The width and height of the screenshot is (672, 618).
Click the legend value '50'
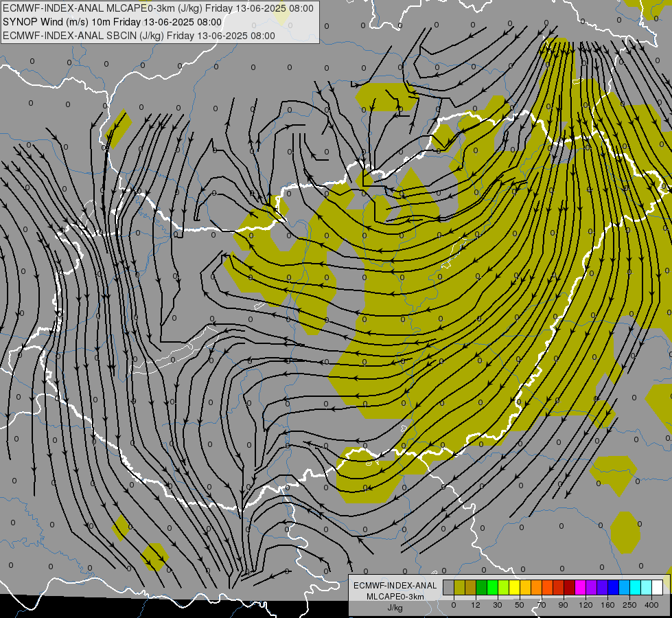tap(520, 605)
